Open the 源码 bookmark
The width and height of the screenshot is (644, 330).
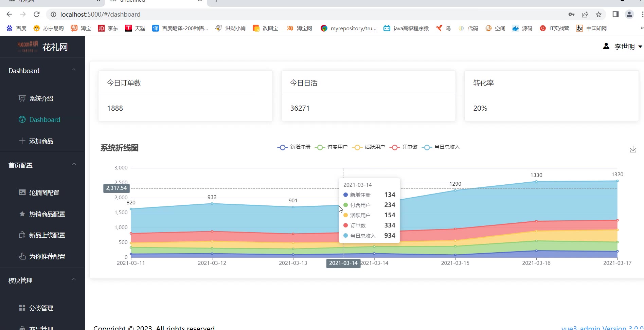coord(522,28)
